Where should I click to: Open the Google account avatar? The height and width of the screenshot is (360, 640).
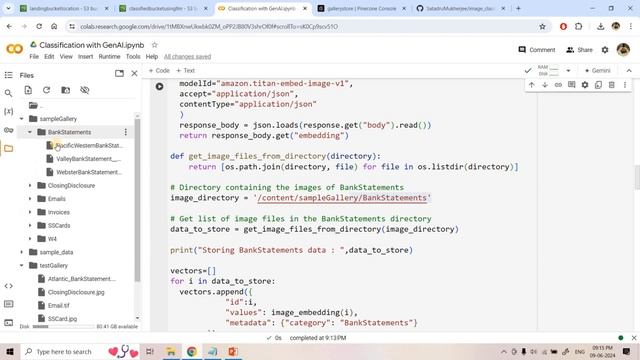click(623, 50)
